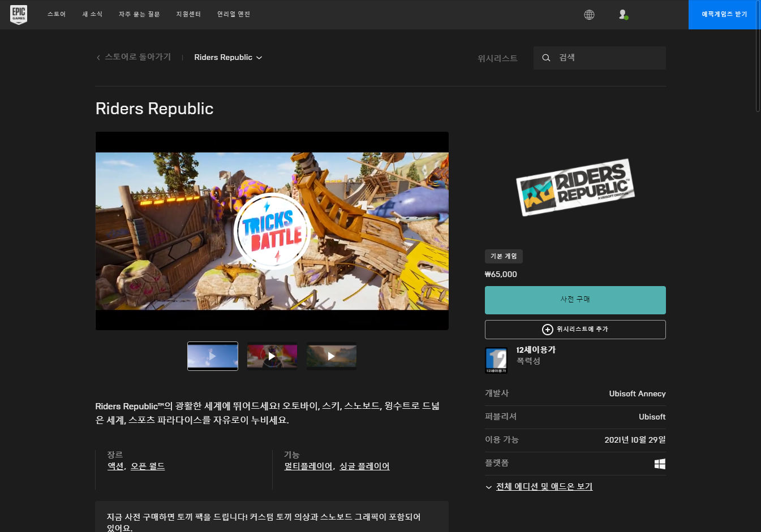
Task: Click the ₩65,000 price text
Action: (x=501, y=274)
